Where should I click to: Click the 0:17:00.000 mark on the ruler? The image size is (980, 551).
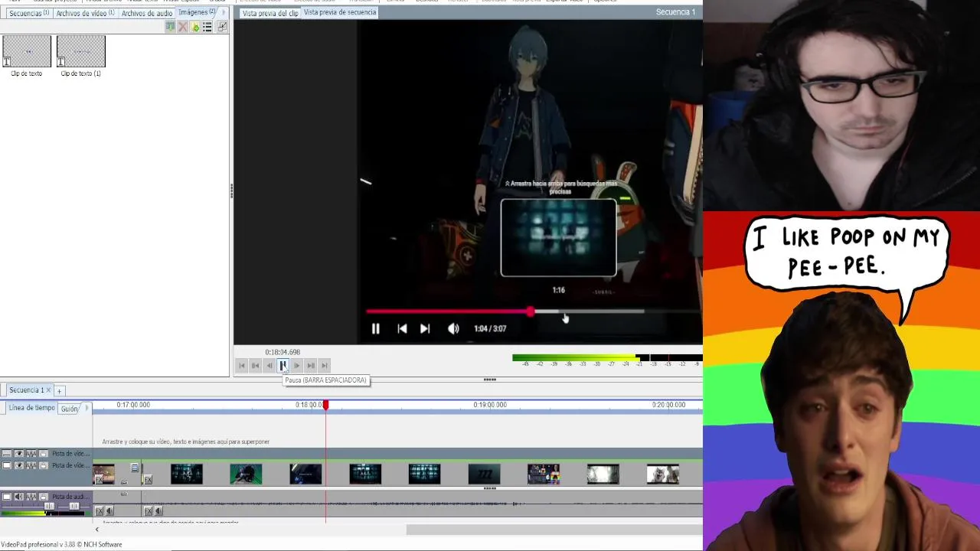tap(133, 405)
